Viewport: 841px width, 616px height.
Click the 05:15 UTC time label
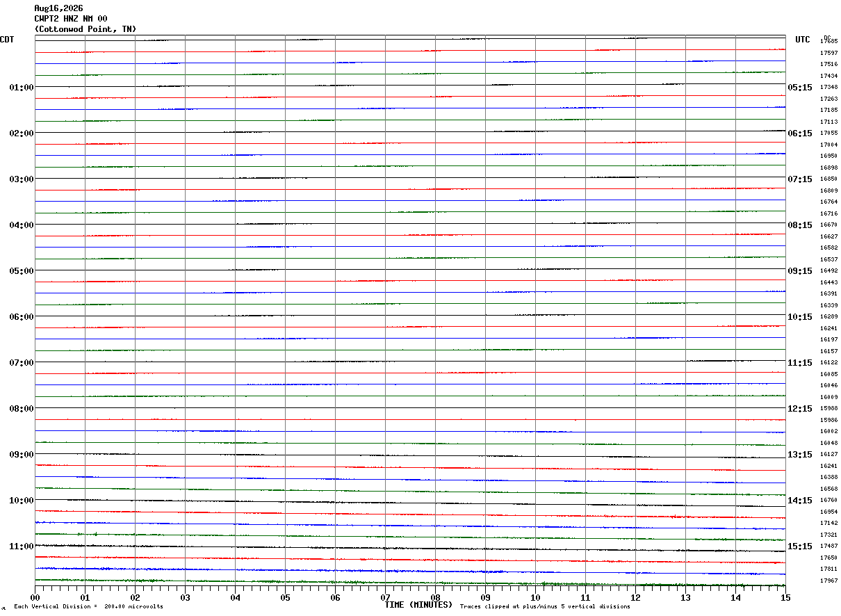[800, 87]
